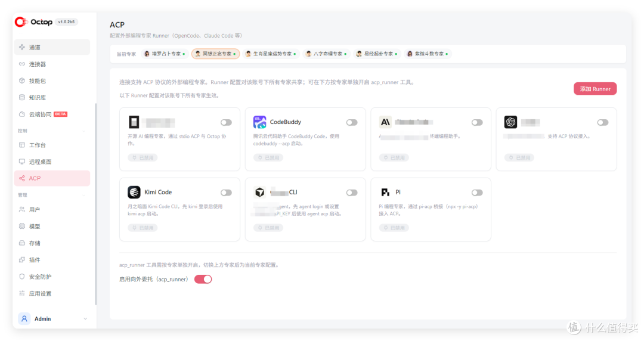Toggle the first open-source AI runner switch
This screenshot has width=644, height=341.
226,122
